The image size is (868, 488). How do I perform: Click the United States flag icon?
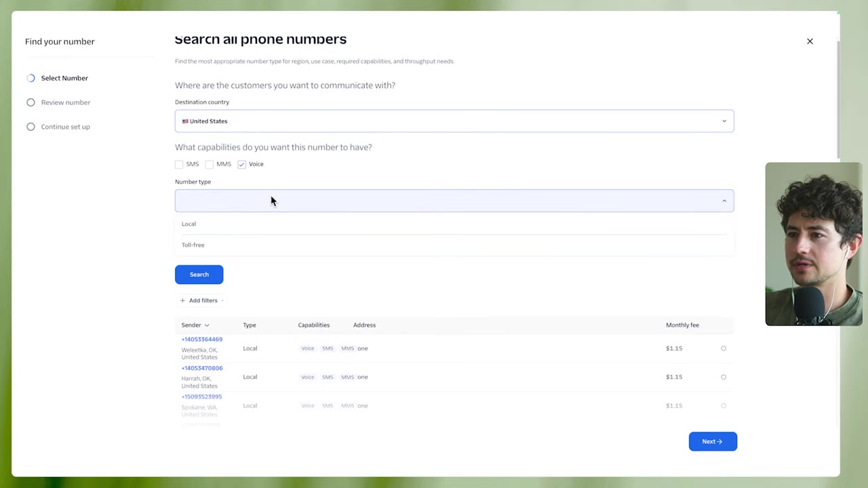click(185, 121)
